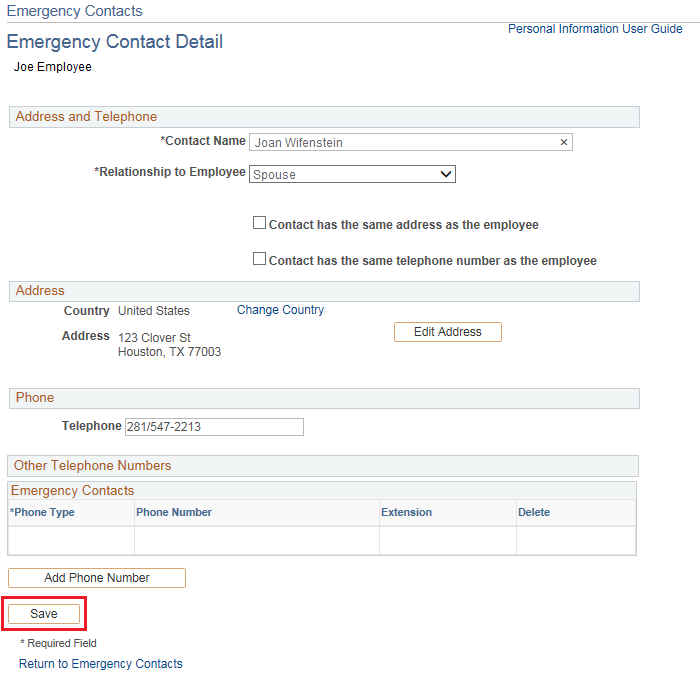Viewport: 700px width, 686px height.
Task: Check the same address as employee box
Action: pyautogui.click(x=260, y=223)
